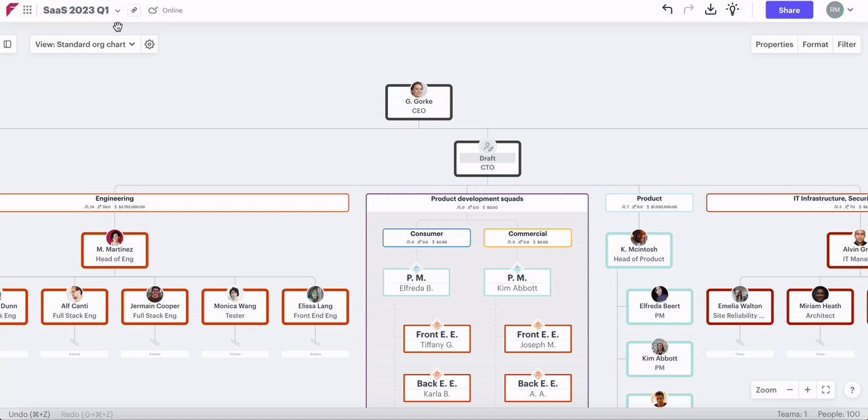Click the download icon in top bar

pos(710,9)
